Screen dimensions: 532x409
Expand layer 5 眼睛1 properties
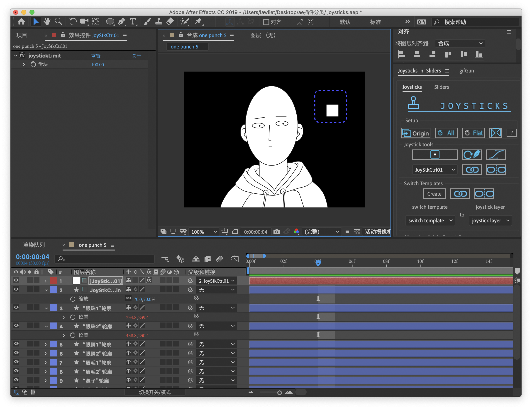[x=46, y=344]
